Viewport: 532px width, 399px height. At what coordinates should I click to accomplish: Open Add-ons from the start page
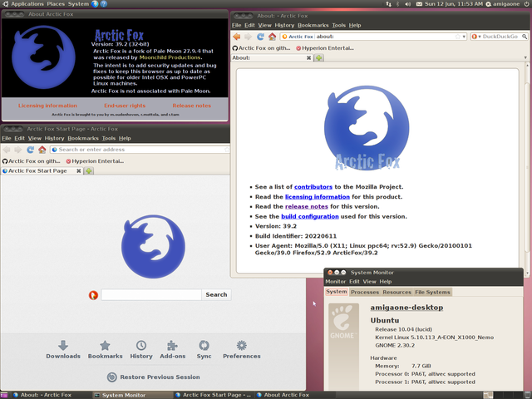173,349
